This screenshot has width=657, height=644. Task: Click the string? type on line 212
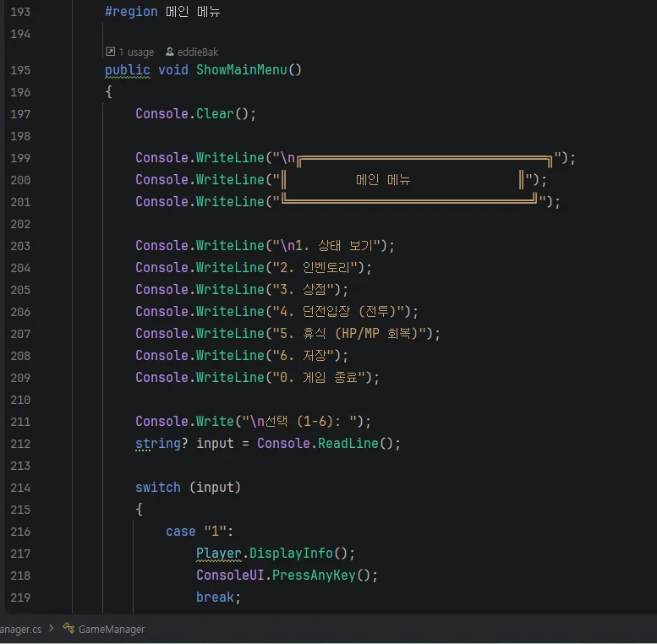pyautogui.click(x=162, y=443)
